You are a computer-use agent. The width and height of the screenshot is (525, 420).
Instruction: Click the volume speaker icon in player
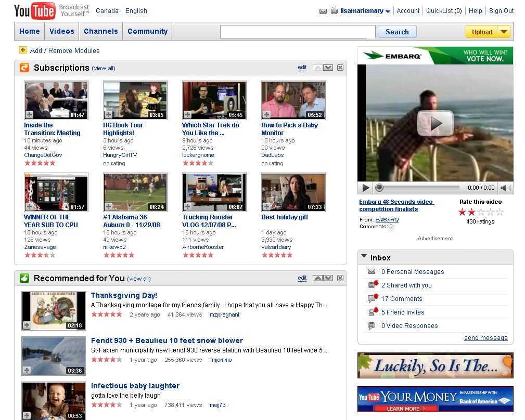click(504, 188)
